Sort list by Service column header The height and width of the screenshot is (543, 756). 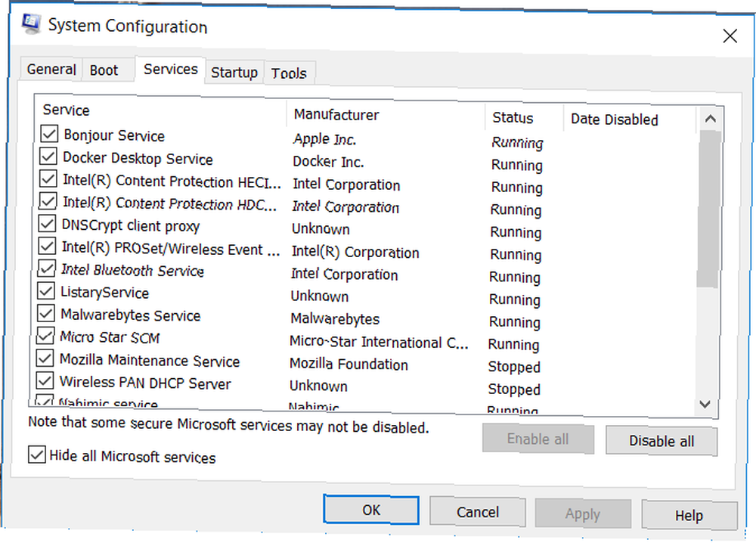tap(160, 110)
